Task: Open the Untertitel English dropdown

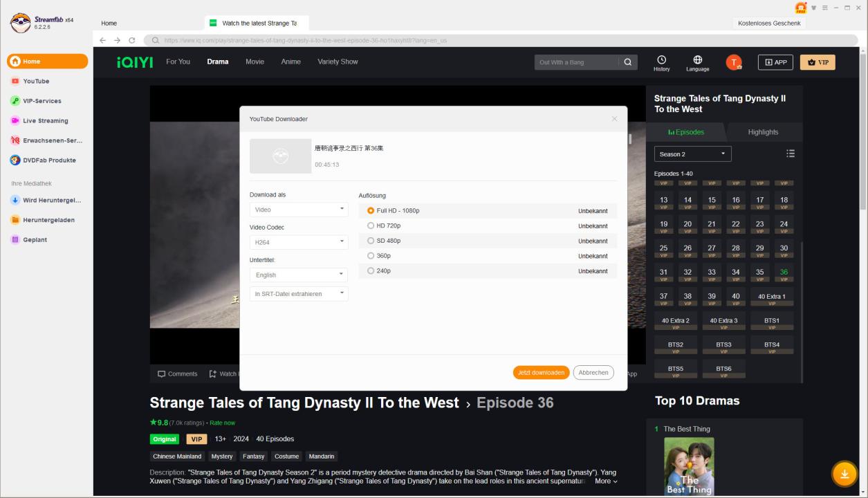Action: 299,275
